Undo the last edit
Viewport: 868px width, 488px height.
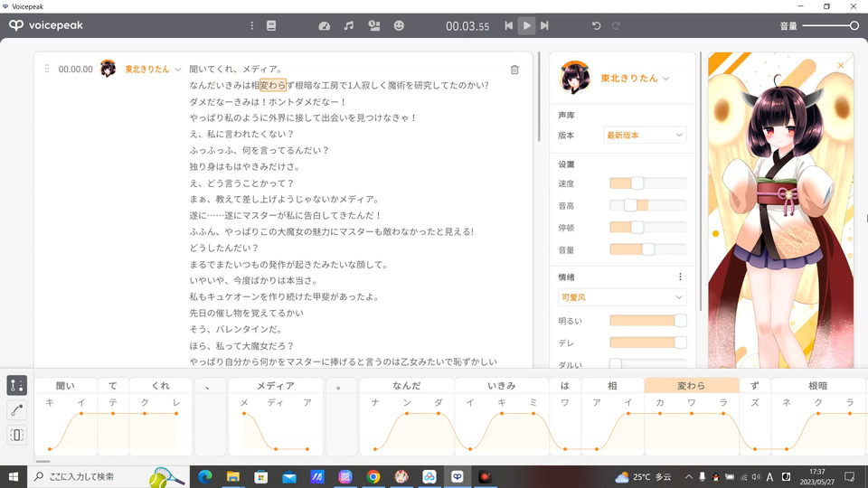(596, 25)
